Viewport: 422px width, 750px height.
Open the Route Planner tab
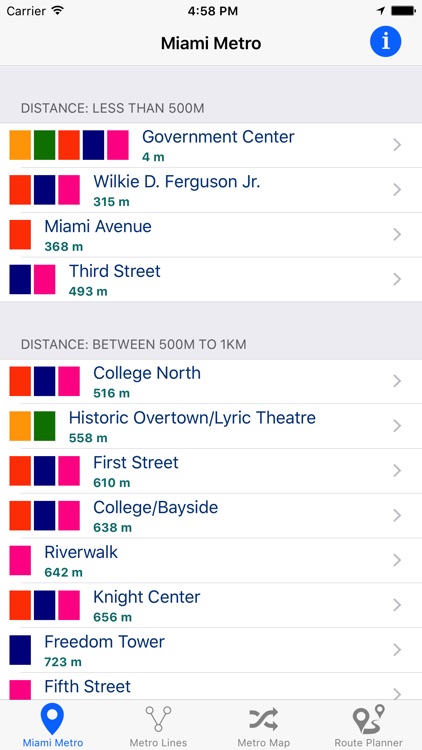(368, 726)
